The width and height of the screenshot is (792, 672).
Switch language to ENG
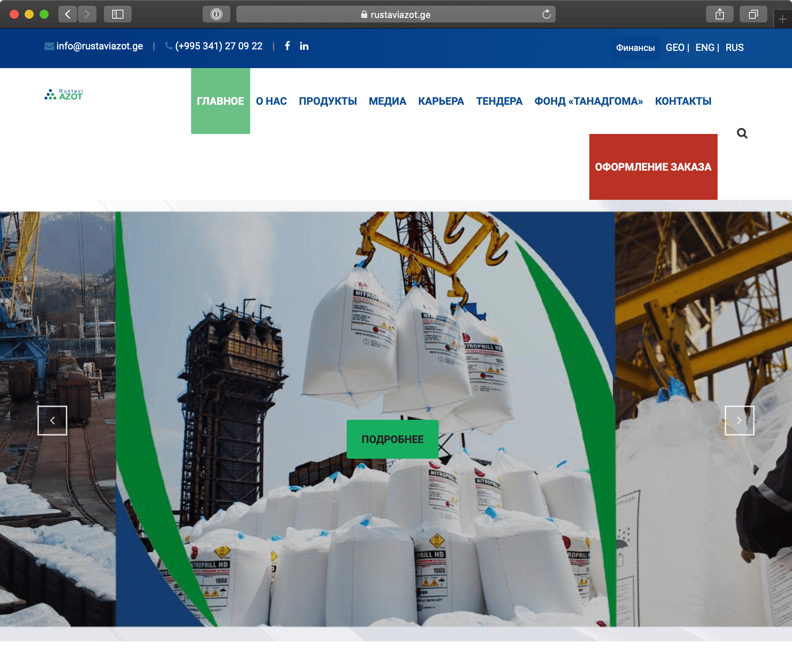pyautogui.click(x=704, y=48)
